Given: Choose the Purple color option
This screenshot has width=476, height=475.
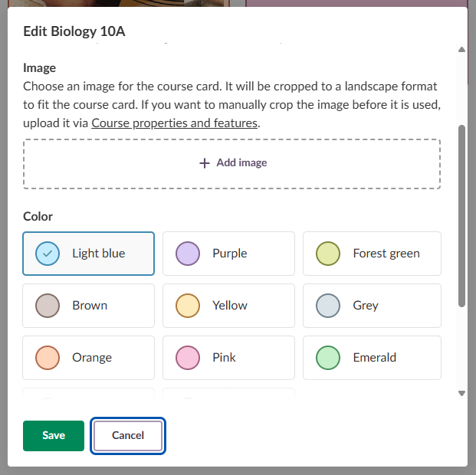Looking at the screenshot, I should pyautogui.click(x=228, y=254).
